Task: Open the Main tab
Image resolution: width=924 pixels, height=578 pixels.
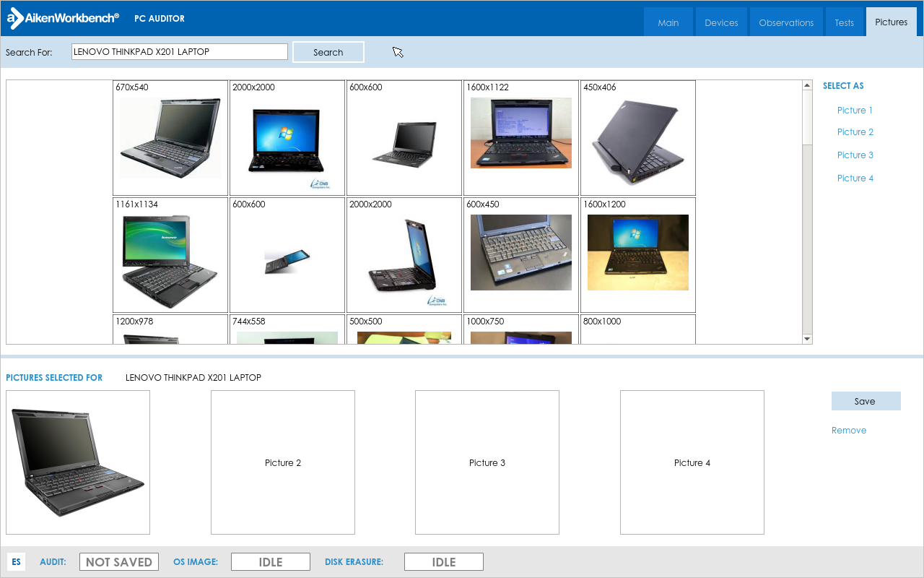Action: pyautogui.click(x=668, y=22)
